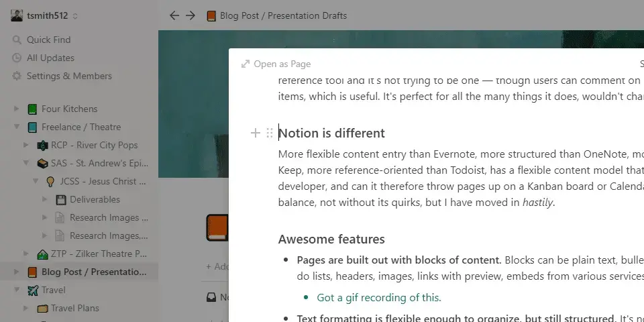Open RCP - River City Pops page
This screenshot has height=322, width=644.
pyautogui.click(x=94, y=145)
